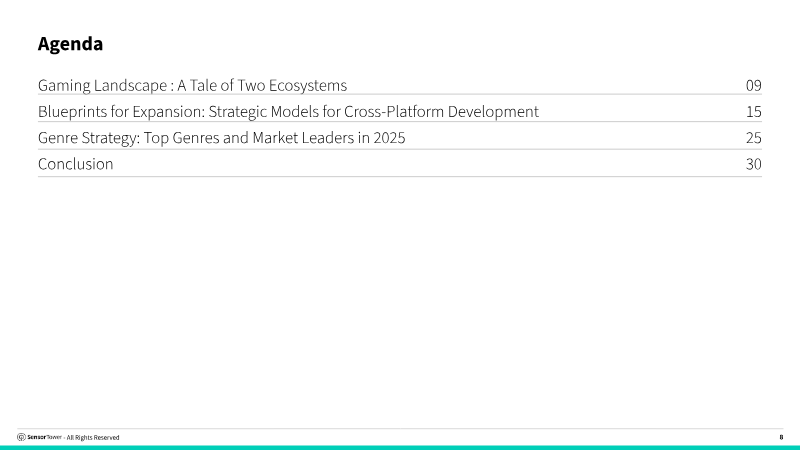This screenshot has width=800, height=450.
Task: Click slide number 8 in footer corner
Action: tap(781, 437)
